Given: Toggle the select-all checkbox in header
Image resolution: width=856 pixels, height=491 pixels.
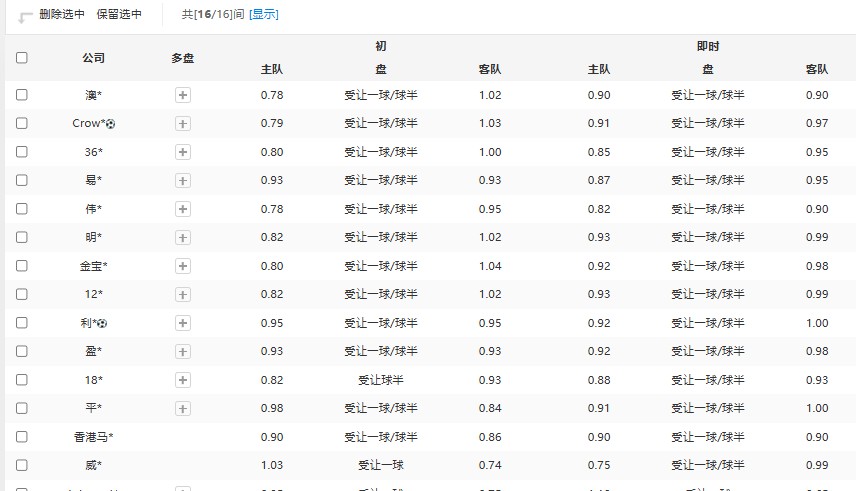Looking at the screenshot, I should click(22, 58).
